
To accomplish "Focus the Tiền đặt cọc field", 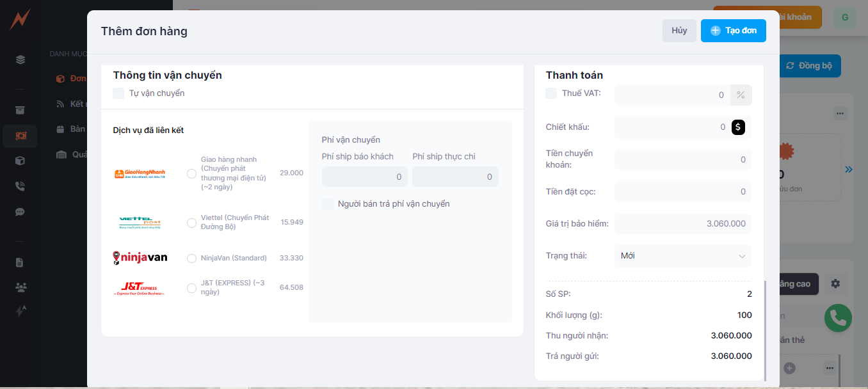I will 682,191.
